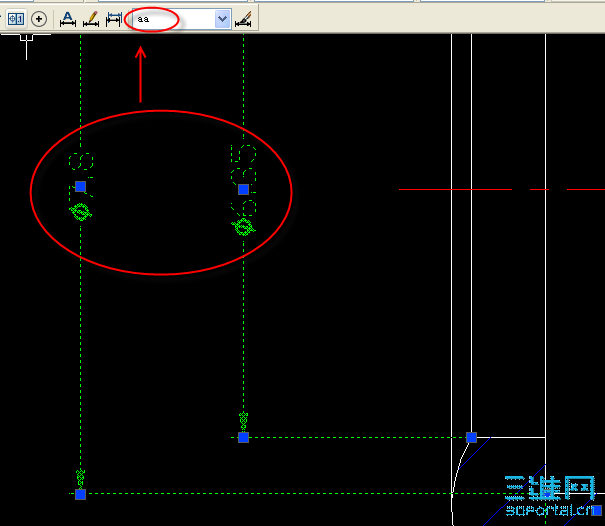Click the Dimension Update tool
Image resolution: width=605 pixels, height=526 pixels.
(x=114, y=19)
